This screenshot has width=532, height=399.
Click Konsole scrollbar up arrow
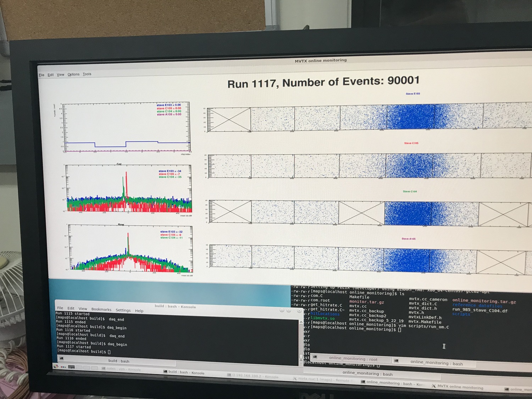[301, 322]
